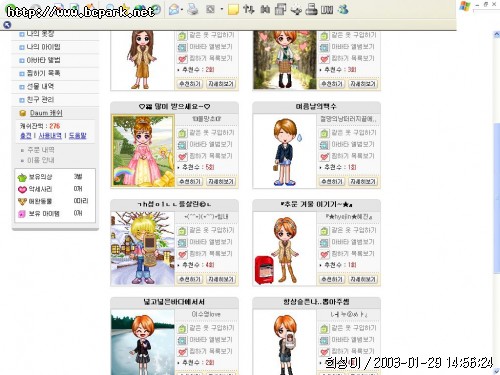Viewport: 500px width, 375px height.
Task: Open 아바타 앨범 in sidebar menu
Action: pos(43,60)
